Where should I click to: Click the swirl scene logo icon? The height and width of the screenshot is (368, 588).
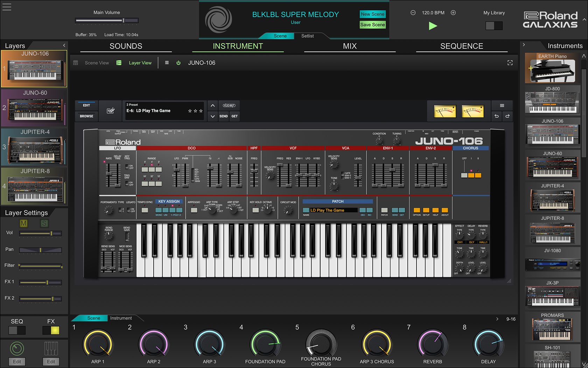[218, 20]
